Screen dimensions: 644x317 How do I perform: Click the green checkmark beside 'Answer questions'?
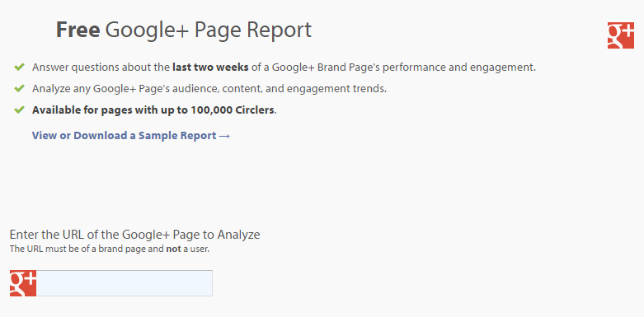[19, 67]
